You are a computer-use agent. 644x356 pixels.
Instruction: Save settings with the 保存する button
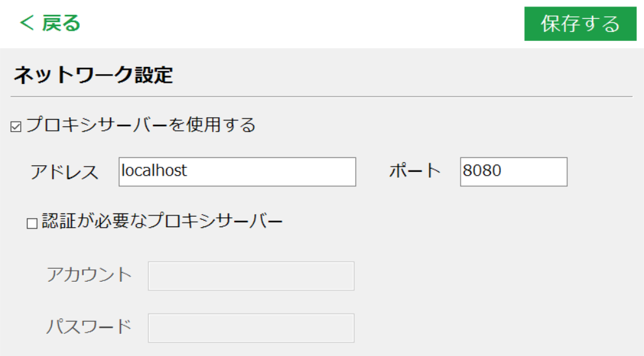[580, 23]
